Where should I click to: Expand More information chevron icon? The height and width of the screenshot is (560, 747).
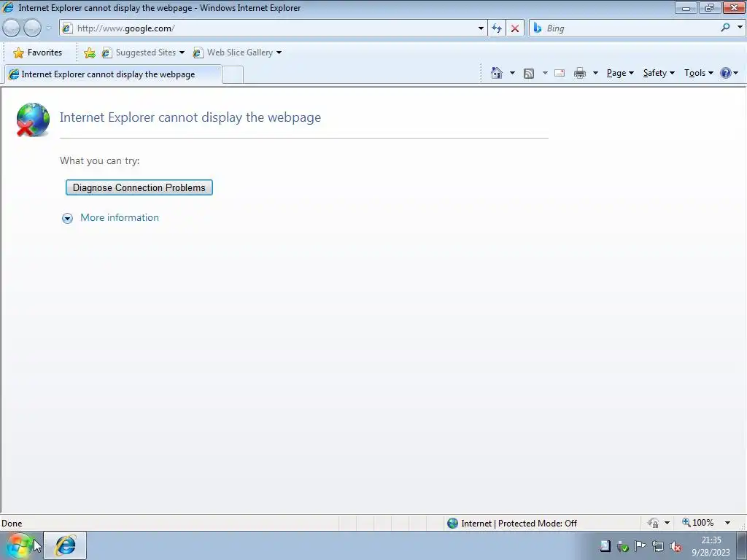pos(67,218)
